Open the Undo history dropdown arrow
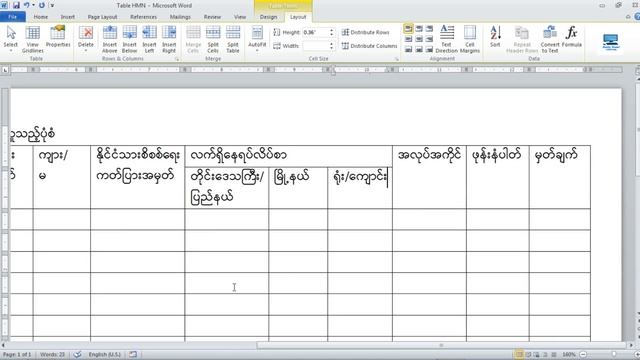Viewport: 640px width, 360px height. (x=33, y=5)
